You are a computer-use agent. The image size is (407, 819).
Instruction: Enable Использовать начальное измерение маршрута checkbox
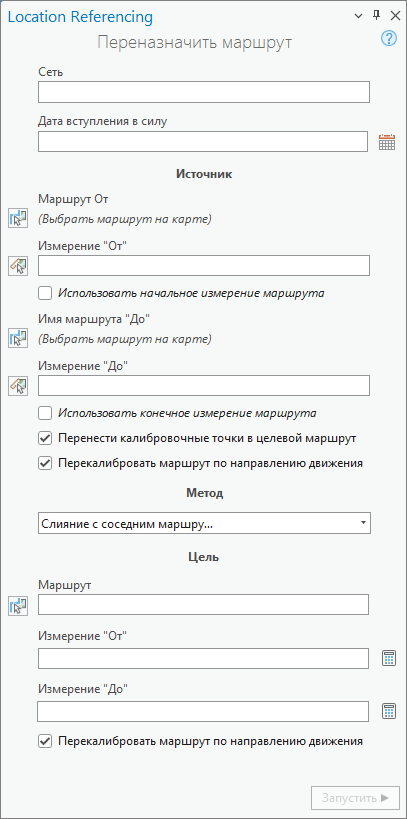pos(45,293)
